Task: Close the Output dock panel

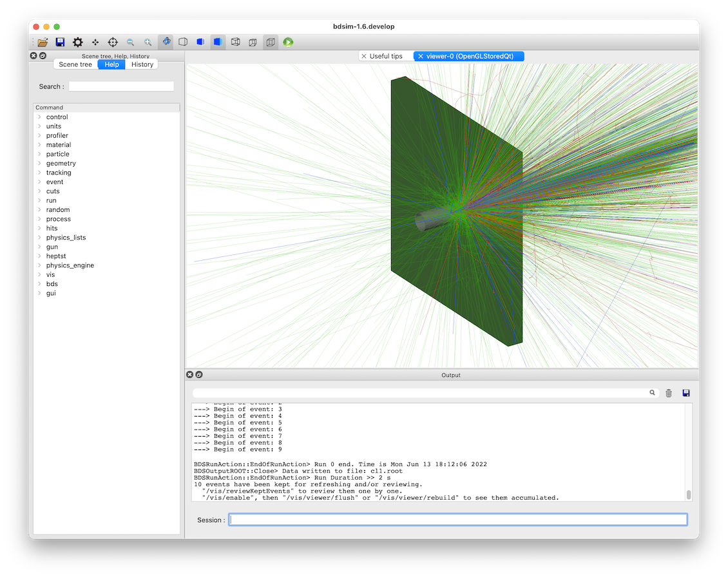Action: click(189, 375)
